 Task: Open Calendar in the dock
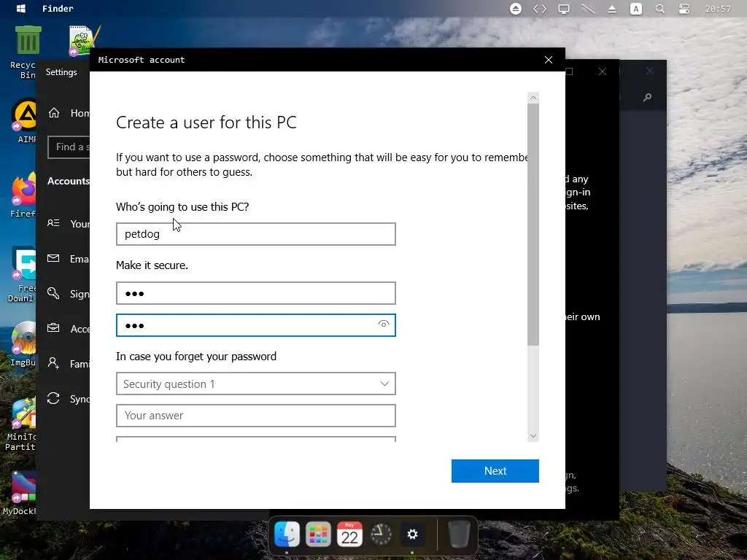349,534
